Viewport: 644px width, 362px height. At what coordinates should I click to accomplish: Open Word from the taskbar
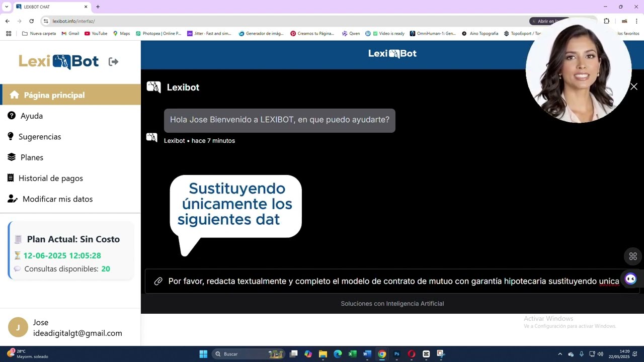tap(367, 354)
